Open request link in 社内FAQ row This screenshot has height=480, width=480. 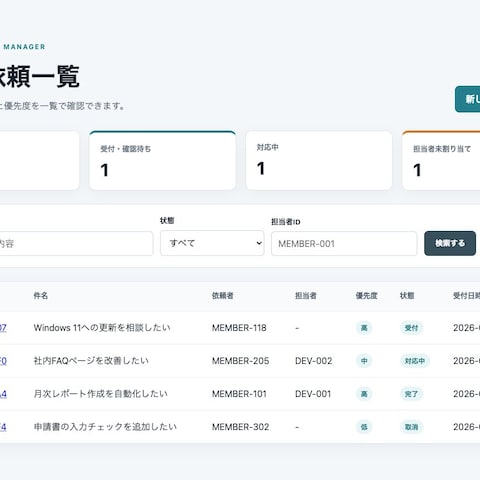[3, 361]
